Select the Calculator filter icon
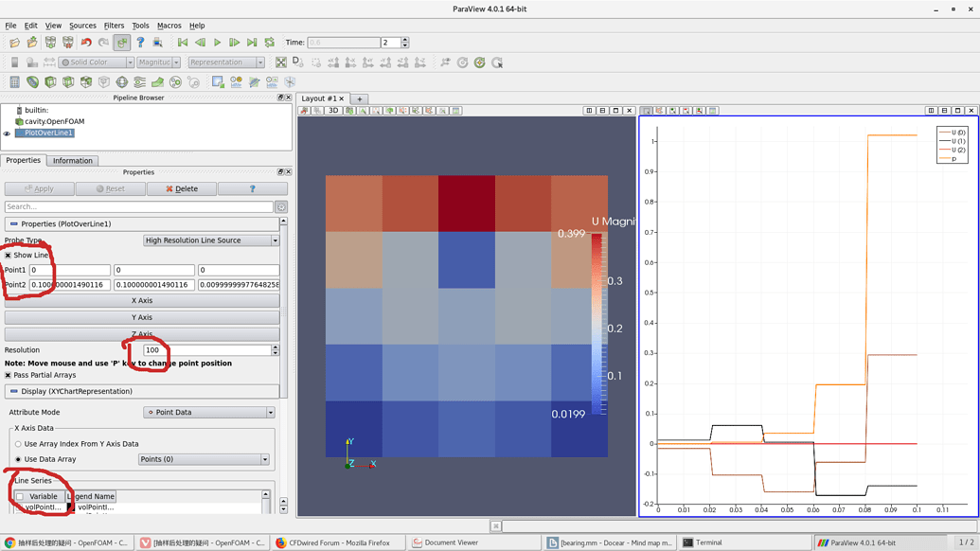This screenshot has height=551, width=980. point(13,81)
